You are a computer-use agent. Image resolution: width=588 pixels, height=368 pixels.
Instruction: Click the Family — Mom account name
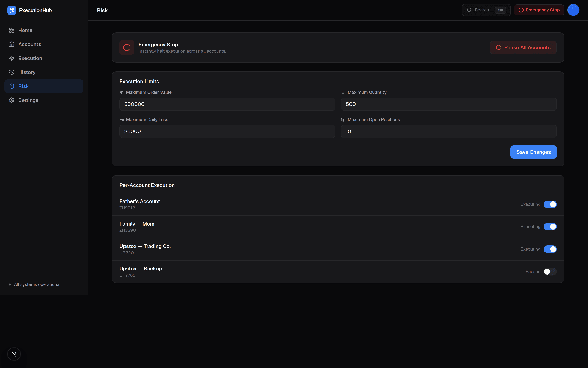point(137,224)
